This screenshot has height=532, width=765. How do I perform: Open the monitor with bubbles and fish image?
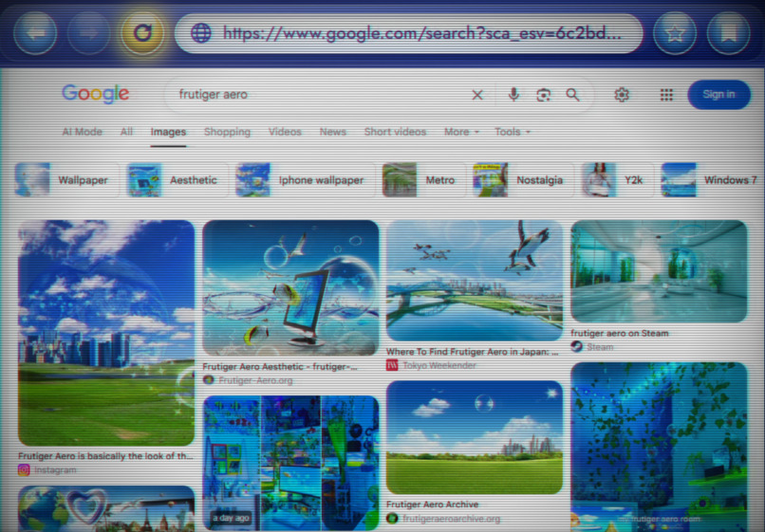click(290, 287)
